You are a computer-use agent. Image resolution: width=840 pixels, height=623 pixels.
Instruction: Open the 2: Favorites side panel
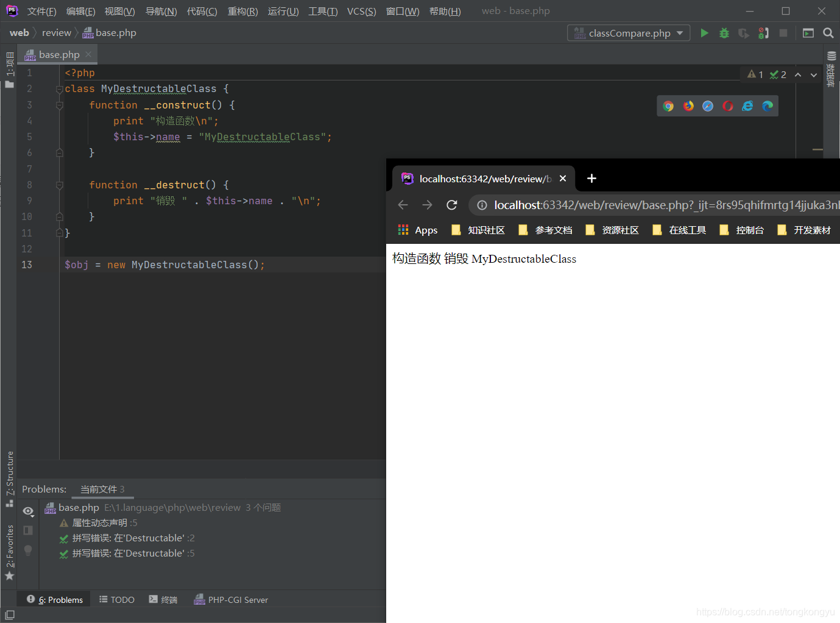(x=10, y=552)
